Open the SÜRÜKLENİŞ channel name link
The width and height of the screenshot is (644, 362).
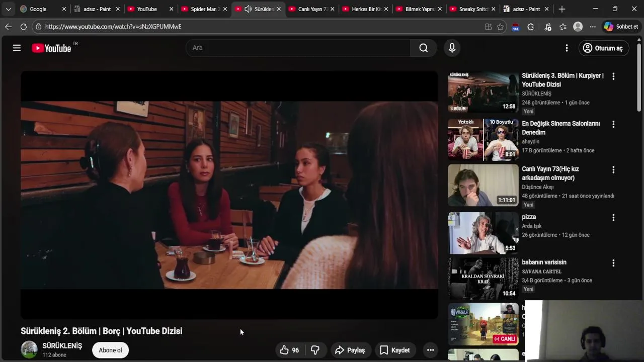point(62,346)
